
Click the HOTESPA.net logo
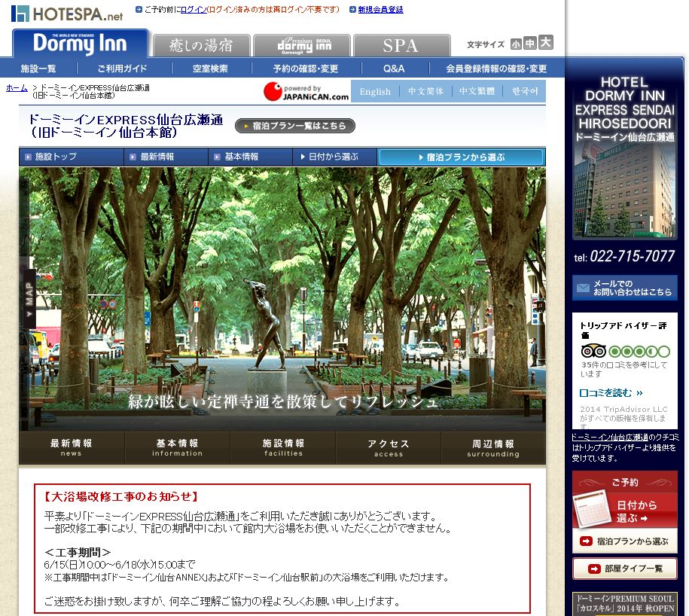67,14
